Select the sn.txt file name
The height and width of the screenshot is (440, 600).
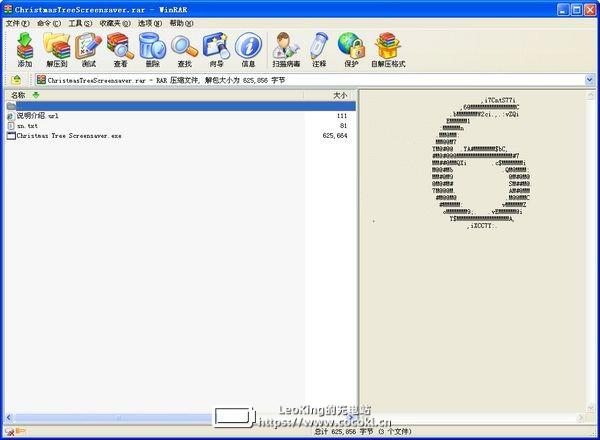pyautogui.click(x=27, y=125)
